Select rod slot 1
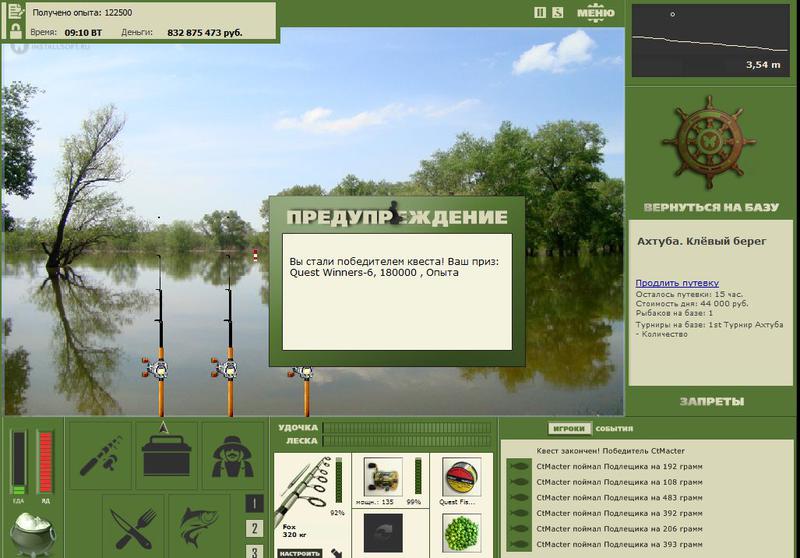The image size is (800, 558). (x=254, y=503)
